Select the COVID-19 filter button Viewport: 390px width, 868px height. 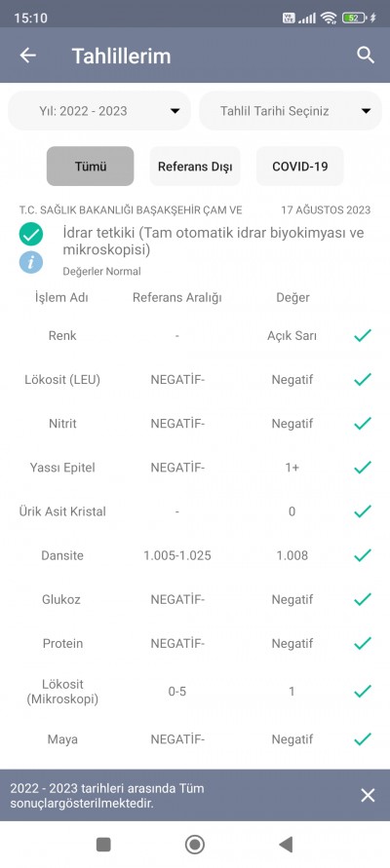[299, 166]
